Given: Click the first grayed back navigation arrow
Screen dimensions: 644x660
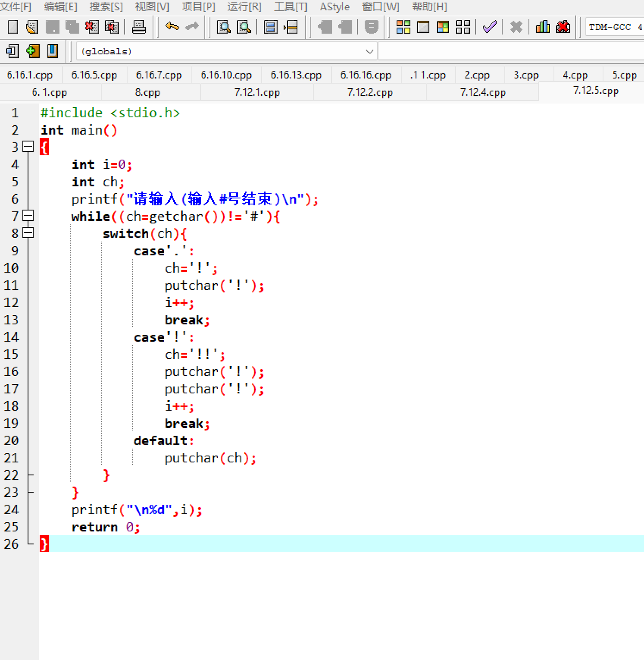Looking at the screenshot, I should pos(325,27).
